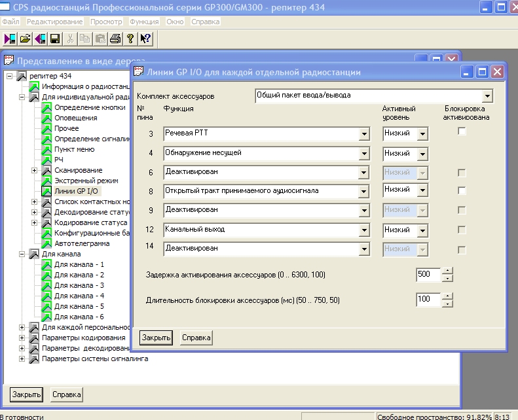Open pin 3 active level dropdown
The height and width of the screenshot is (420, 518).
422,134
